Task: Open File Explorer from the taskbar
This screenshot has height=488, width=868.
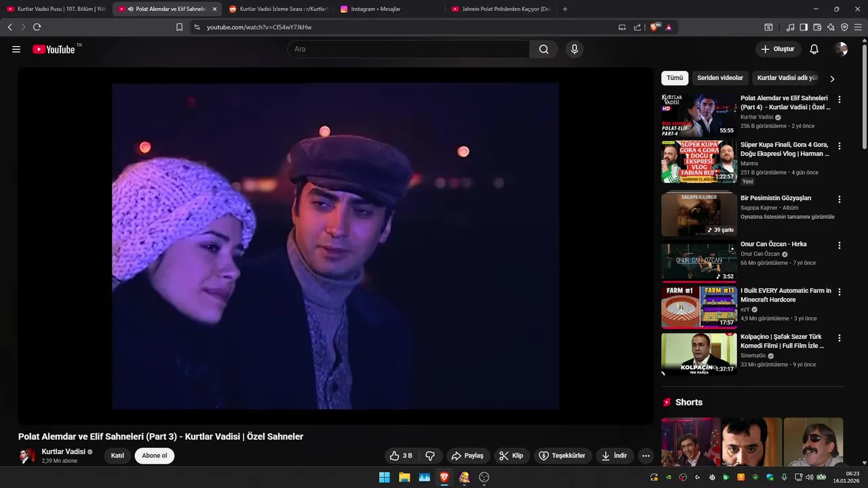Action: click(404, 477)
